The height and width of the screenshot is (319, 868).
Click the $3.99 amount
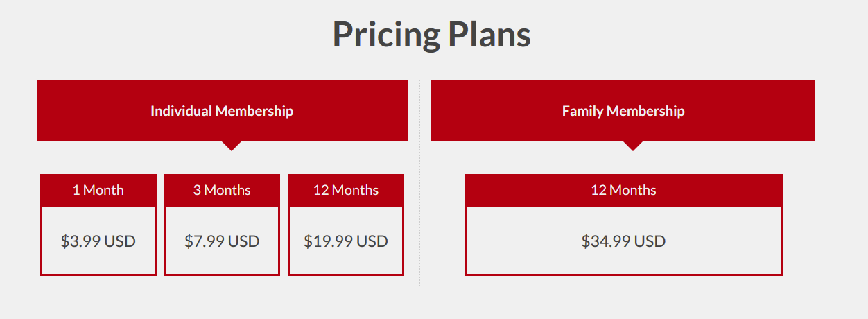point(80,241)
